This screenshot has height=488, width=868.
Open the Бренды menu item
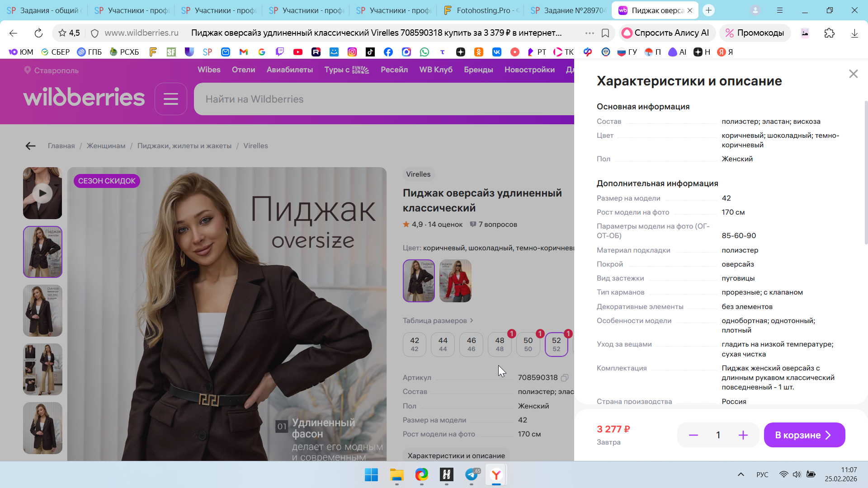tap(478, 70)
